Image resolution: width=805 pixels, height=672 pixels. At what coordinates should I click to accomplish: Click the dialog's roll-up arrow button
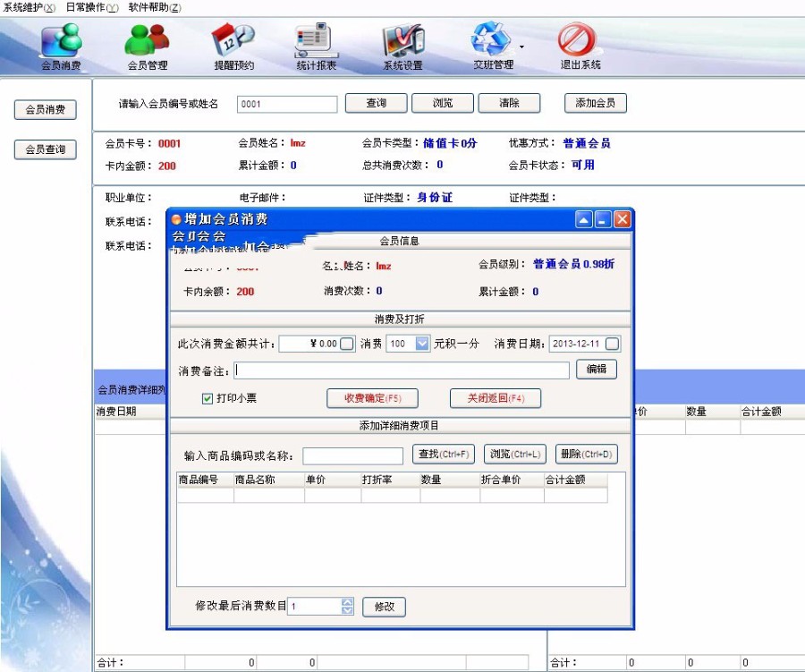click(x=584, y=219)
